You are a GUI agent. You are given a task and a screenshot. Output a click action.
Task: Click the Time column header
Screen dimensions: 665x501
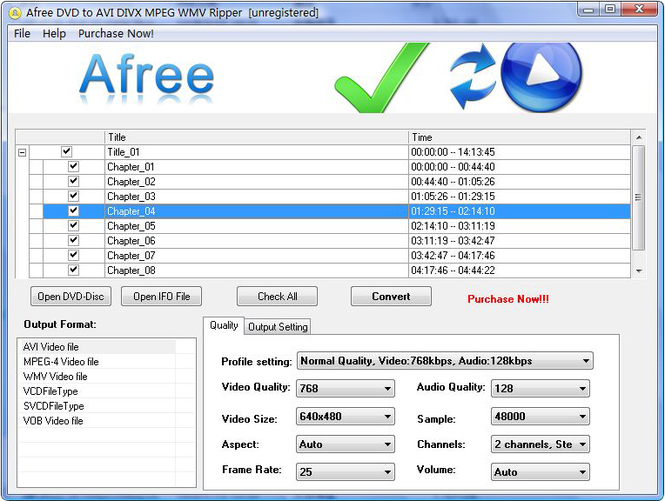(x=519, y=137)
